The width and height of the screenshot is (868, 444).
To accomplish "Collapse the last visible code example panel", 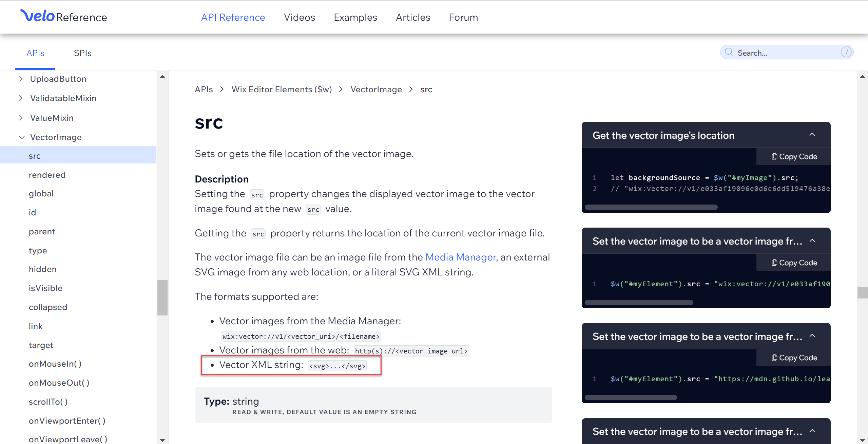I will 812,431.
